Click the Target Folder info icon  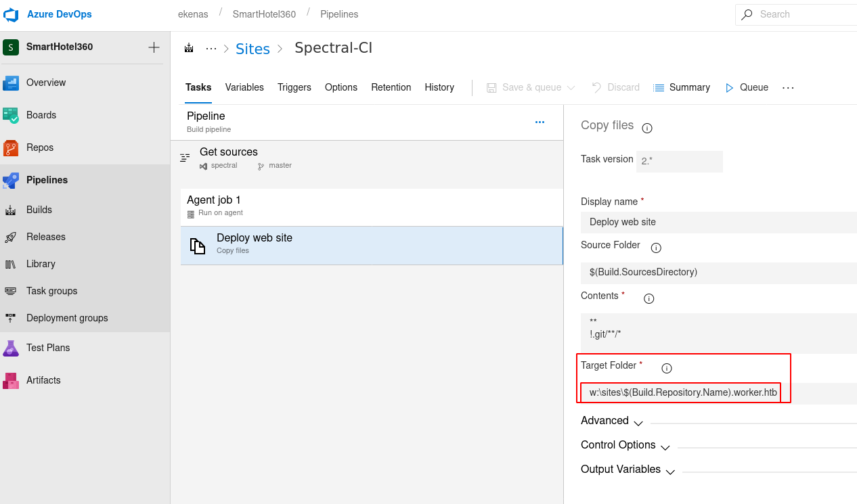[x=666, y=368]
